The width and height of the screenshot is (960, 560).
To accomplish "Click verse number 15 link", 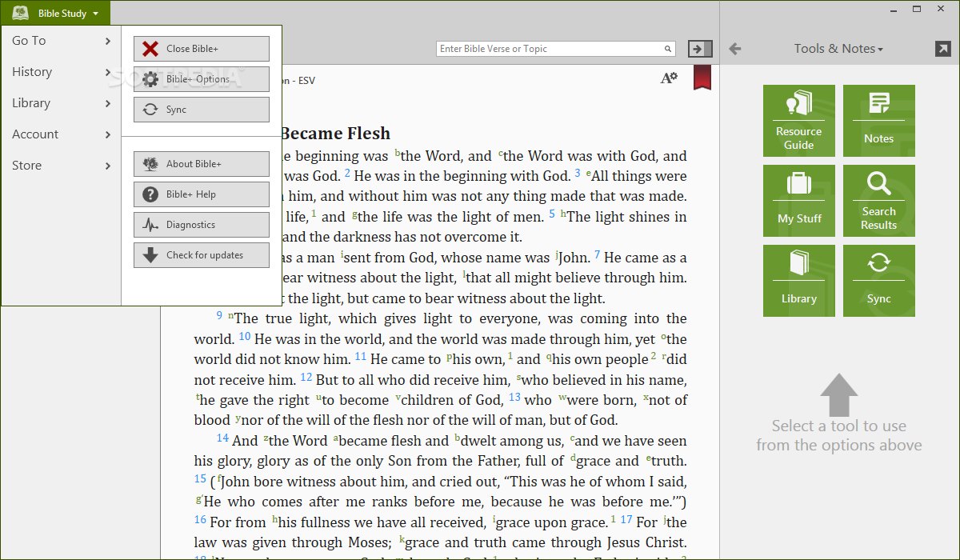I will tap(200, 479).
